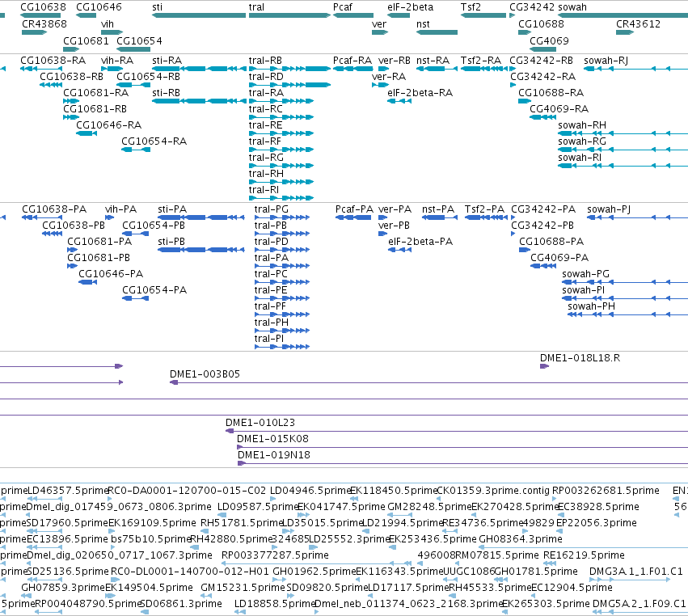The height and width of the screenshot is (616, 688).
Task: Select the sowah-RH transcript
Action: click(623, 133)
